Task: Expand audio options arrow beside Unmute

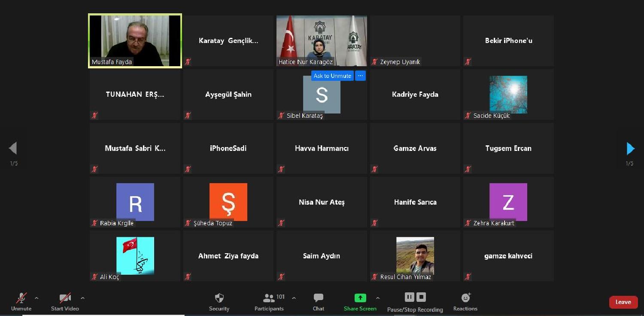Action: click(x=36, y=298)
